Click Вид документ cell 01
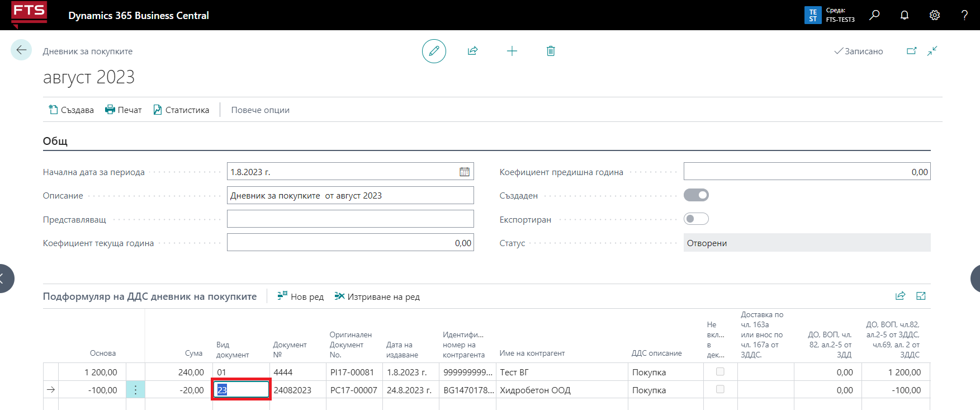This screenshot has height=410, width=980. pos(242,372)
